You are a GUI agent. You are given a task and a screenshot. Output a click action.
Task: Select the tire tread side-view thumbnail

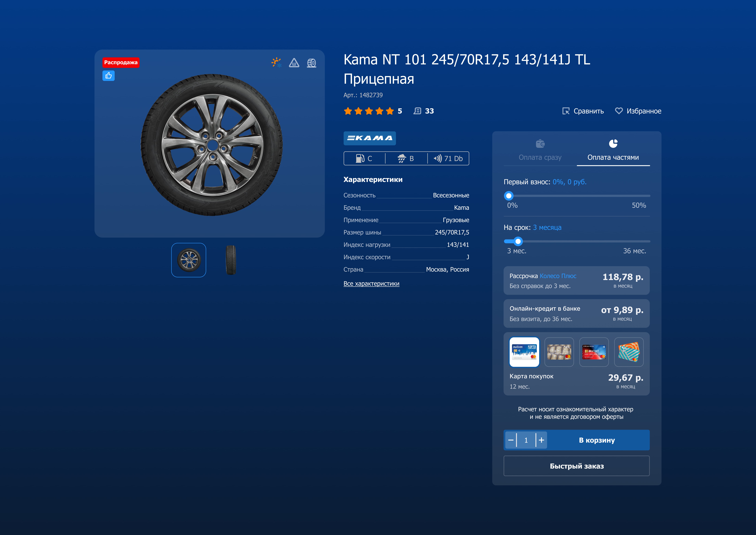231,260
